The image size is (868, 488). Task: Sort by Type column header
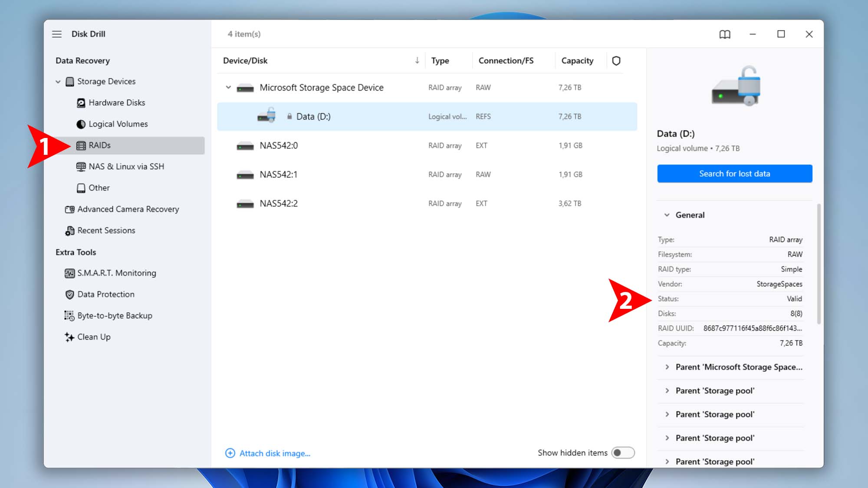[x=440, y=61]
